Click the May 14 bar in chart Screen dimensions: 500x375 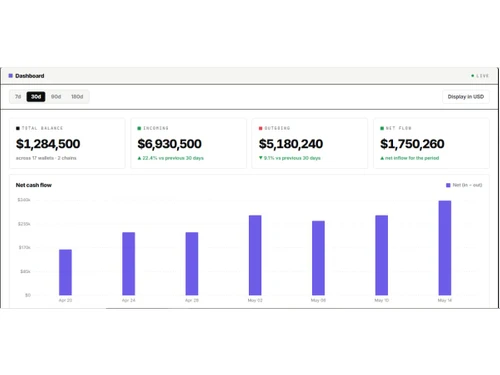coord(445,248)
